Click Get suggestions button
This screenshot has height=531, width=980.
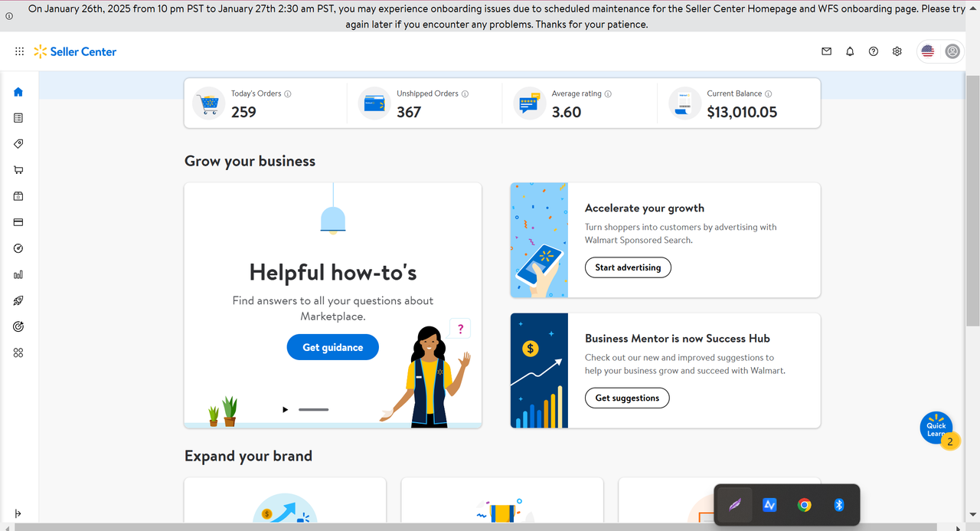coord(627,398)
